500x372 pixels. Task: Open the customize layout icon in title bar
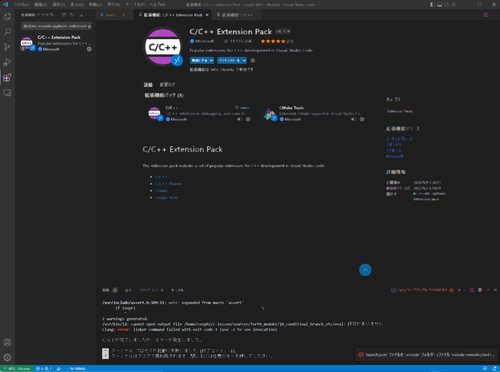(454, 5)
